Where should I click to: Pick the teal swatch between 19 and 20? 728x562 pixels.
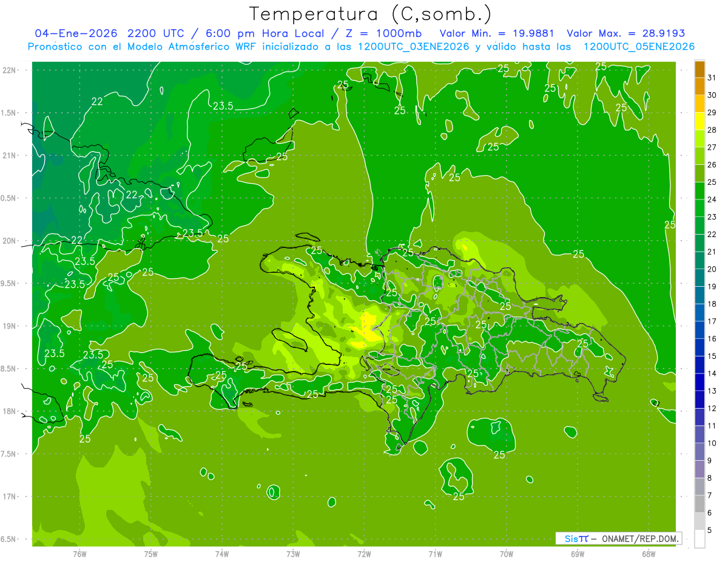pos(700,278)
